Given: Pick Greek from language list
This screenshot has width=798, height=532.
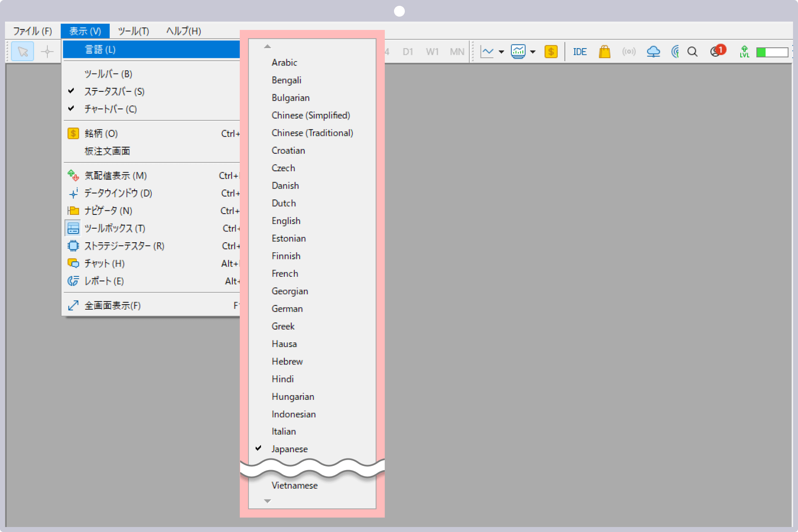Looking at the screenshot, I should 312,326.
